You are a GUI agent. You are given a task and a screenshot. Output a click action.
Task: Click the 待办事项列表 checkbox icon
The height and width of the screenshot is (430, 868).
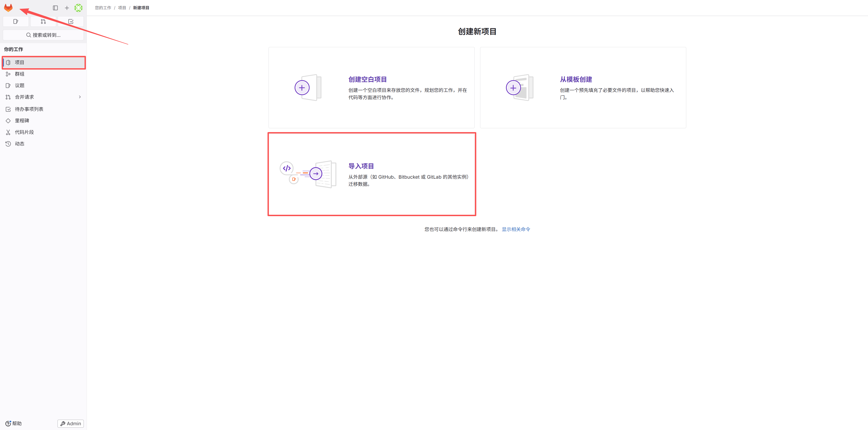point(8,109)
